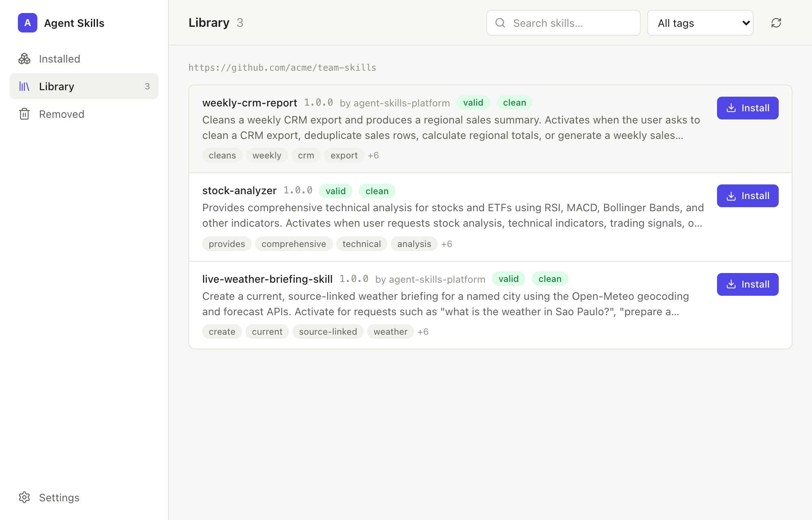Select the 'weather' tag chip

(x=391, y=331)
